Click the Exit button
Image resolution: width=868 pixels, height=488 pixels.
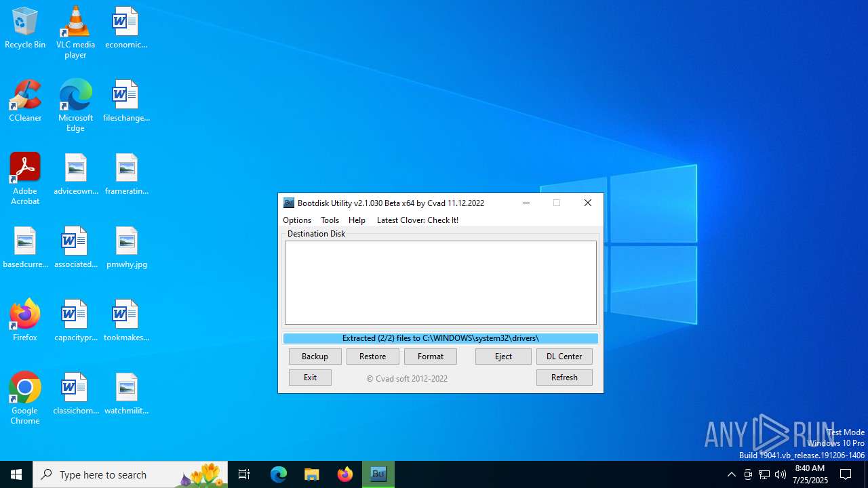[310, 378]
